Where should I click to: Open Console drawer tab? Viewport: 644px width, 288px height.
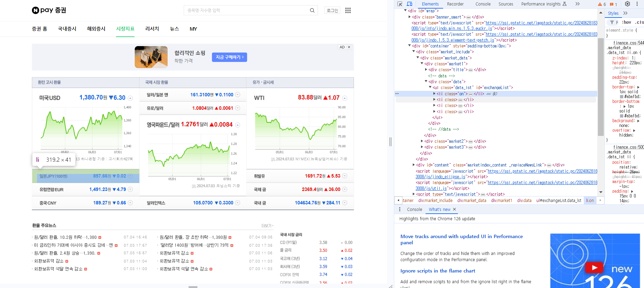coord(414,209)
